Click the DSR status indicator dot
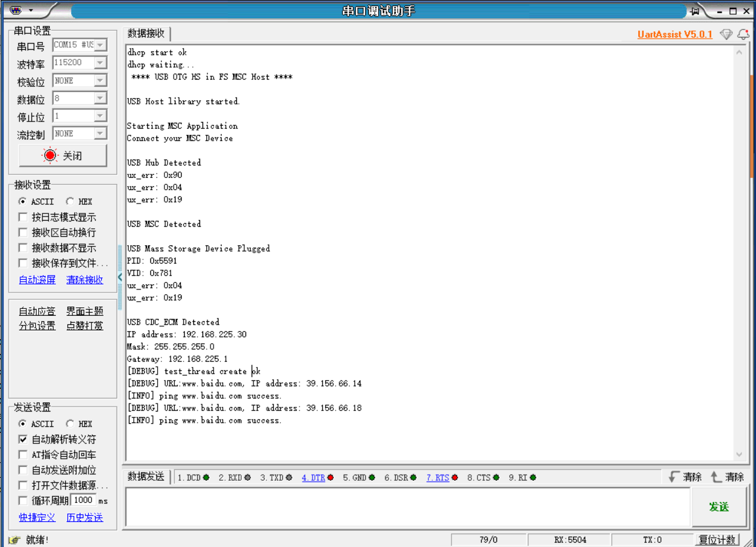756x547 pixels. [414, 477]
